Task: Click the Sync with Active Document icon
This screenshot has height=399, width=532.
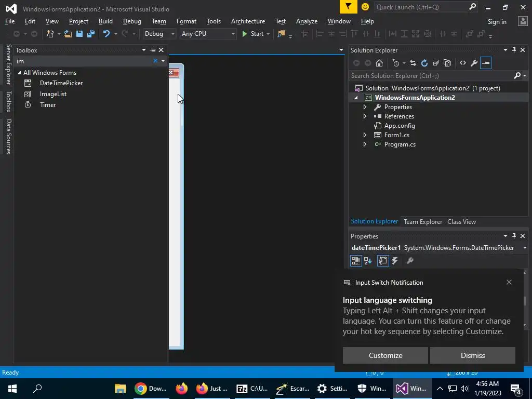Action: pos(413,63)
